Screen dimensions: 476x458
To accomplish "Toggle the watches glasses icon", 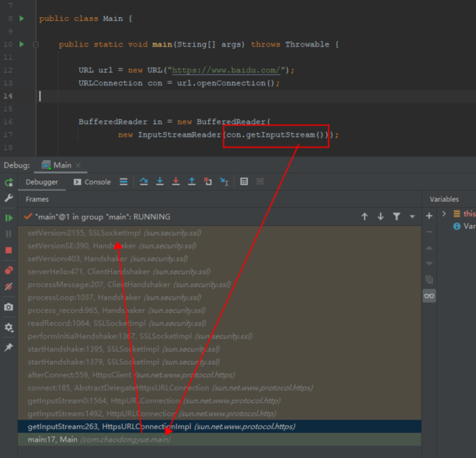I will (429, 296).
